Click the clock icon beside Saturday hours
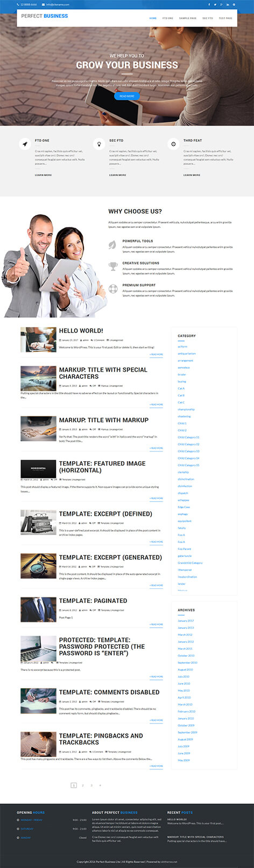This screenshot has height=868, width=254. pyautogui.click(x=18, y=829)
